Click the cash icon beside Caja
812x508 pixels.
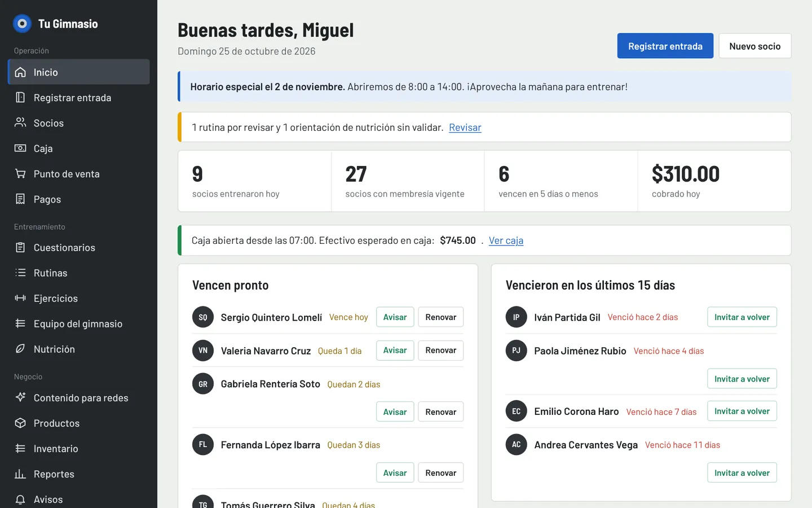20,148
